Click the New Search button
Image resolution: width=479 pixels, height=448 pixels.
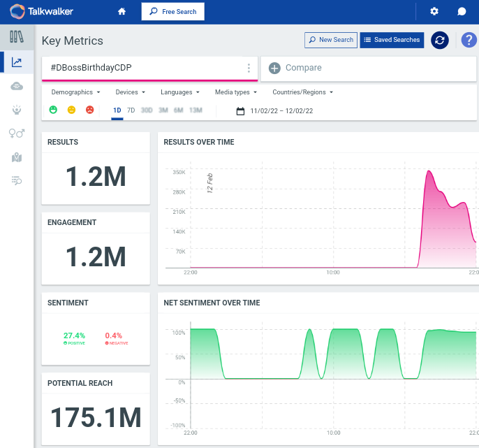(331, 40)
